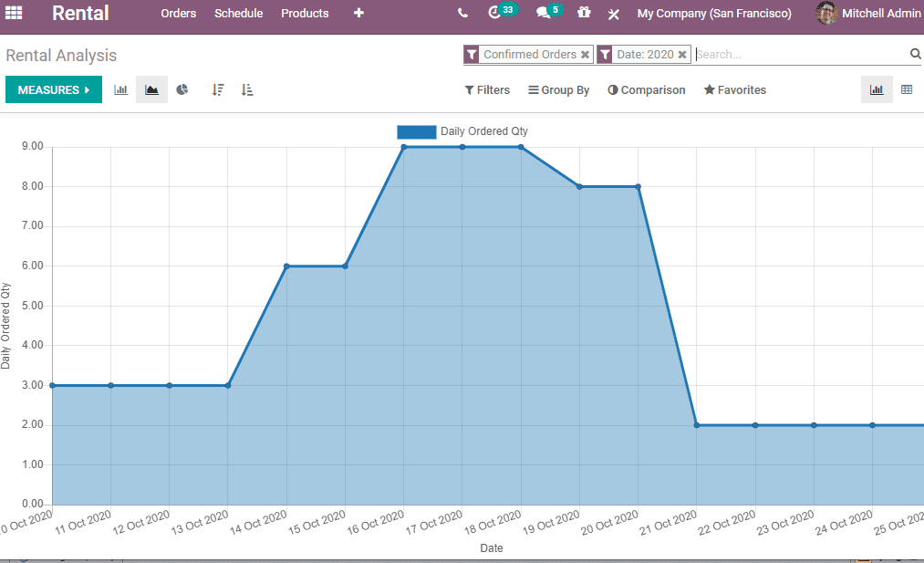Click the 9.00 y-axis value

33,146
